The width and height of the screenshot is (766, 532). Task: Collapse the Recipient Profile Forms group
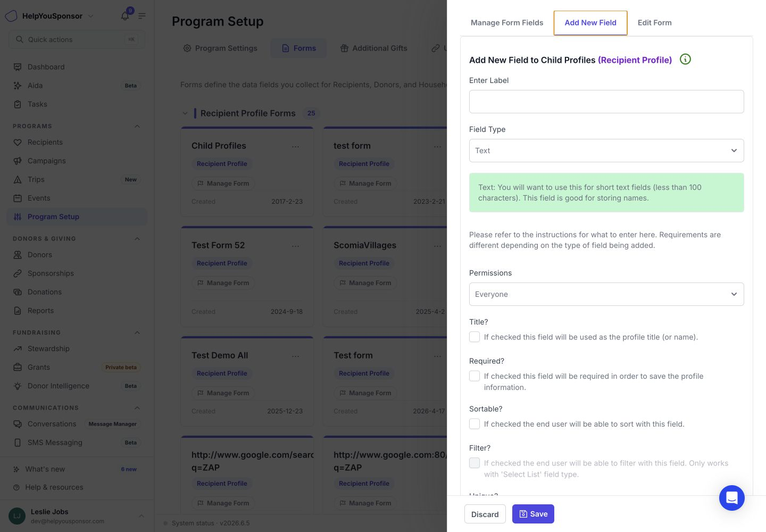coord(185,113)
